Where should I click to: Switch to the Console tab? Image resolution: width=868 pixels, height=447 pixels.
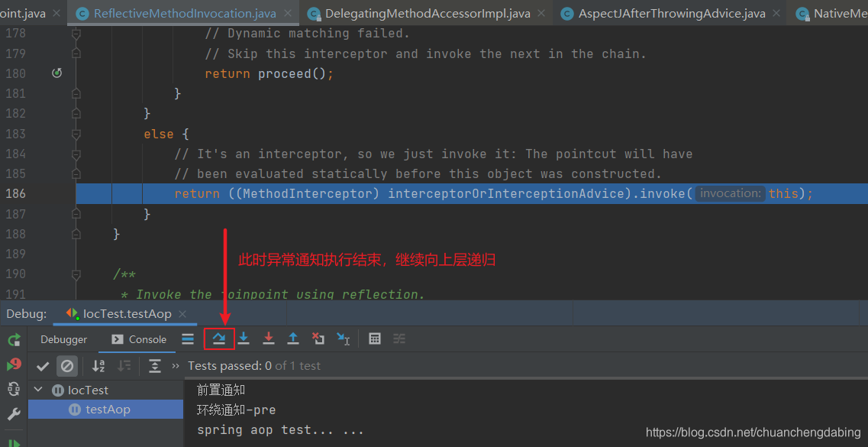[139, 339]
